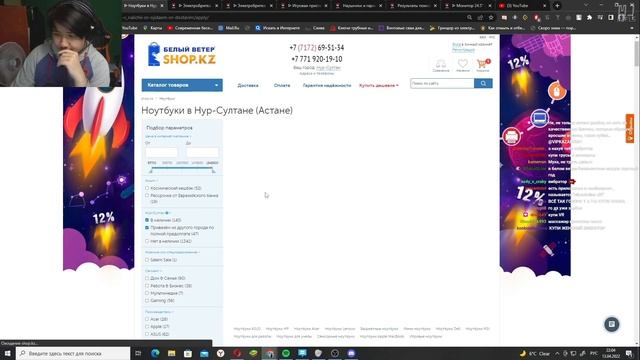This screenshot has width=640, height=360.
Task: Open the shopping cart icon
Action: tap(482, 64)
